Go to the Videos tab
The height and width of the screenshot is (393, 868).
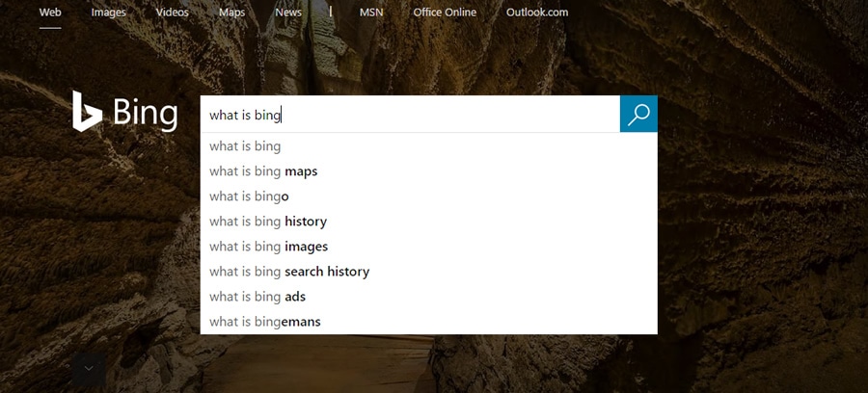pyautogui.click(x=172, y=13)
